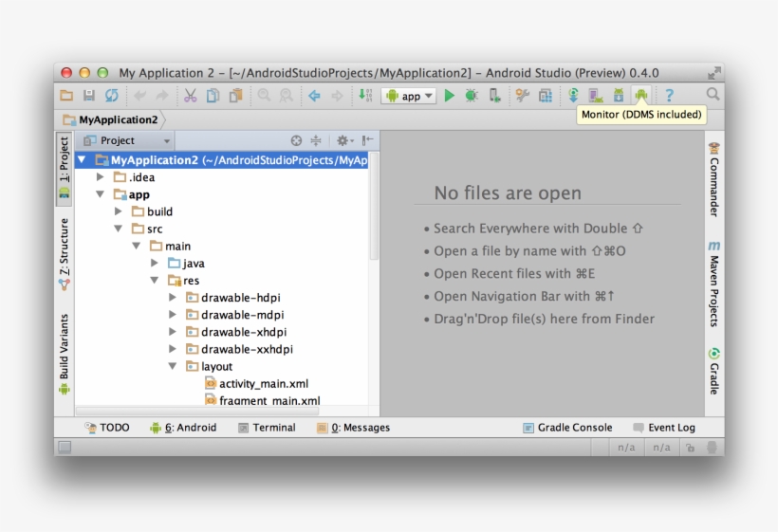Navigate forward with the right arrow
The image size is (778, 532).
pos(337,95)
